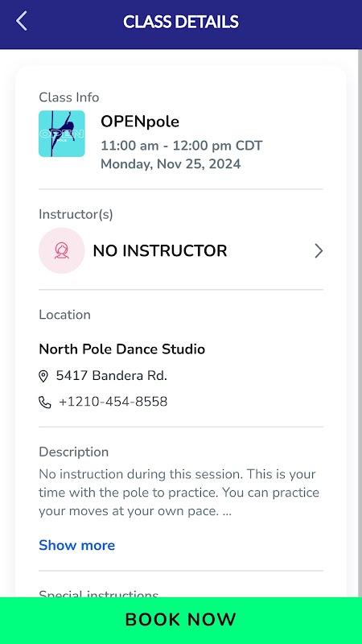The width and height of the screenshot is (362, 644).
Task: Tap the partially visible Special instructions heading
Action: click(98, 593)
